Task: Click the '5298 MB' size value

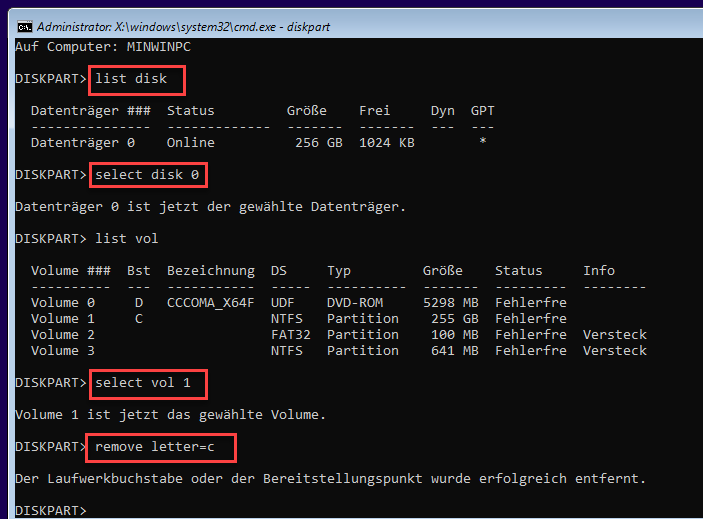Action: [x=451, y=303]
